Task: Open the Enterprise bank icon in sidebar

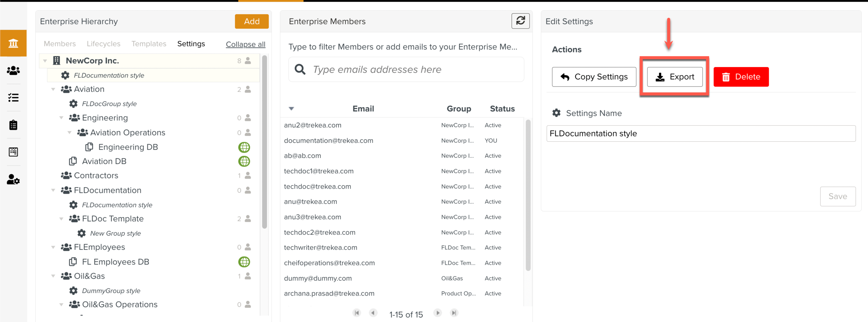Action: pyautogui.click(x=13, y=43)
